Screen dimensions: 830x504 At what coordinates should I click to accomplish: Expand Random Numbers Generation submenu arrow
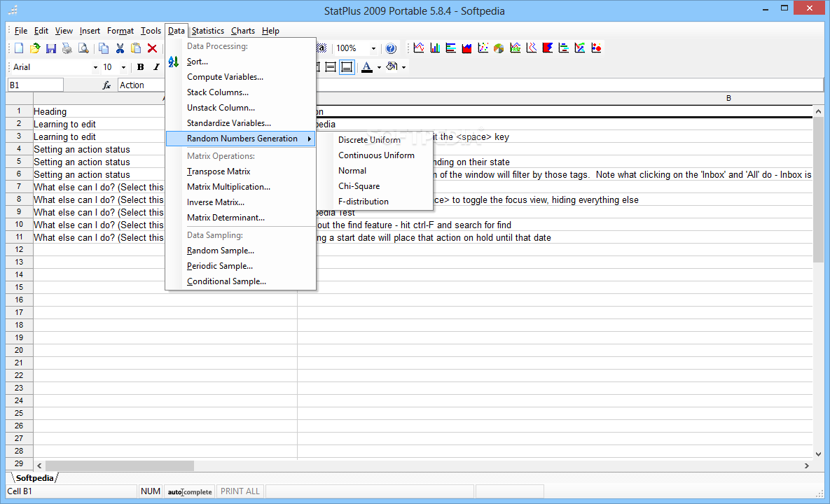pos(309,139)
